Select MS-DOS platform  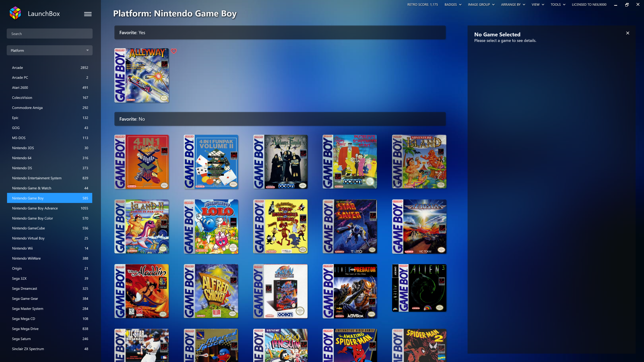click(x=49, y=138)
